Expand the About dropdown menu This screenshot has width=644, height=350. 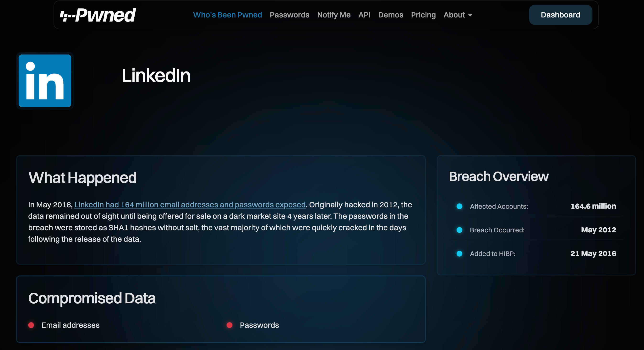pos(454,15)
